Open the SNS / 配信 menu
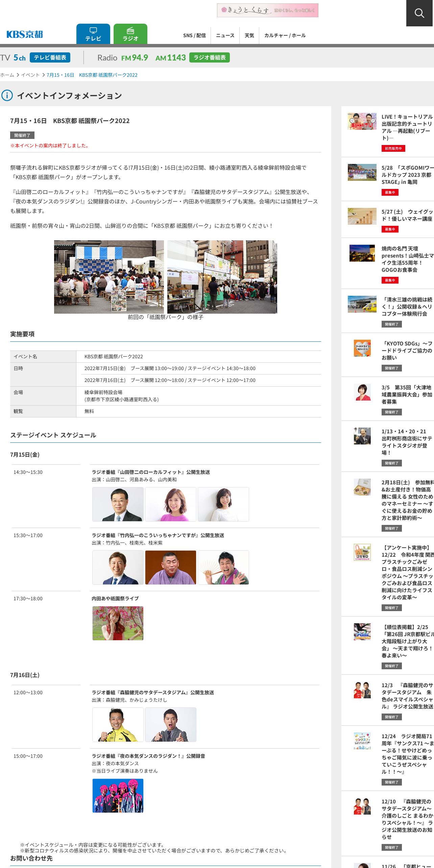Viewport: 434px width, 868px height. tap(194, 35)
